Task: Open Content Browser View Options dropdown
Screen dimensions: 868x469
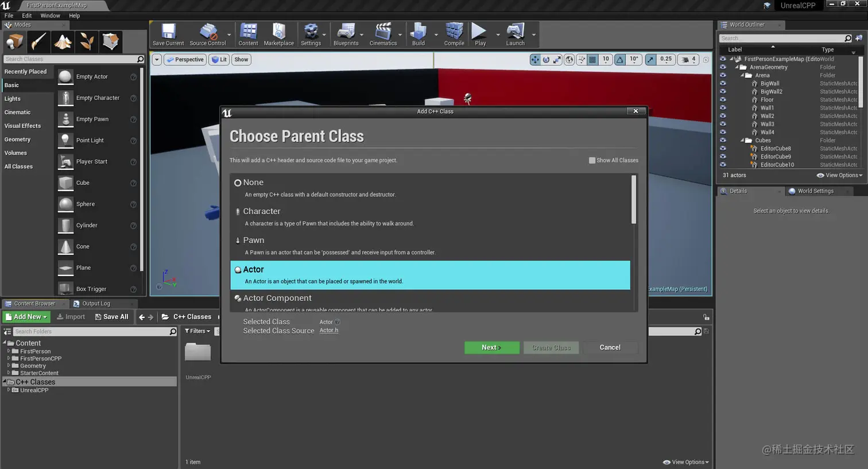Action: (686, 462)
